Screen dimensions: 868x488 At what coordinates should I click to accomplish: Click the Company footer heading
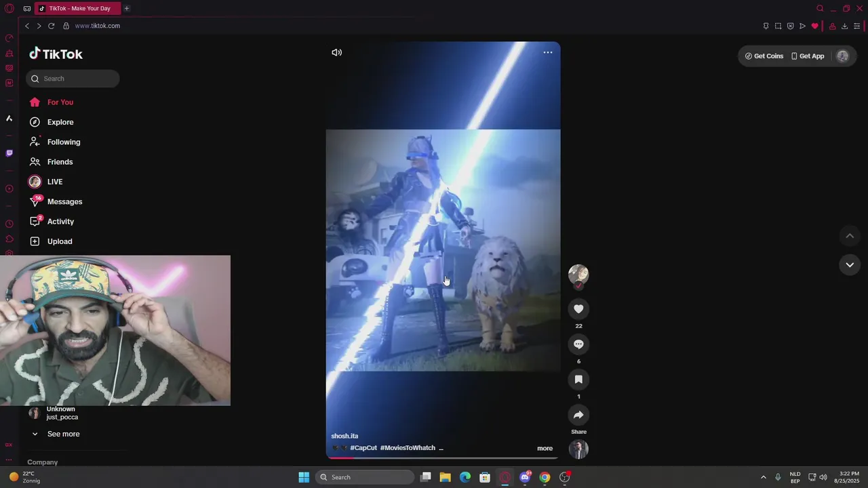(x=43, y=462)
